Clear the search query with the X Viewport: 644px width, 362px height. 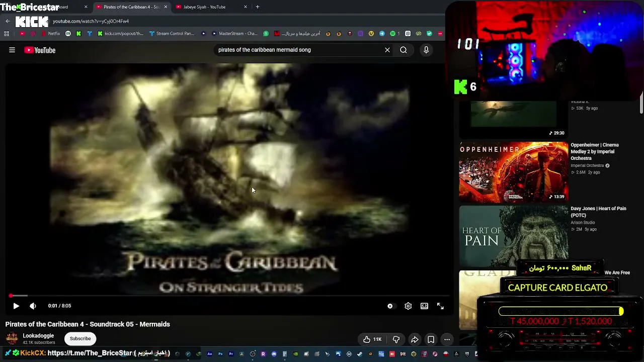387,50
